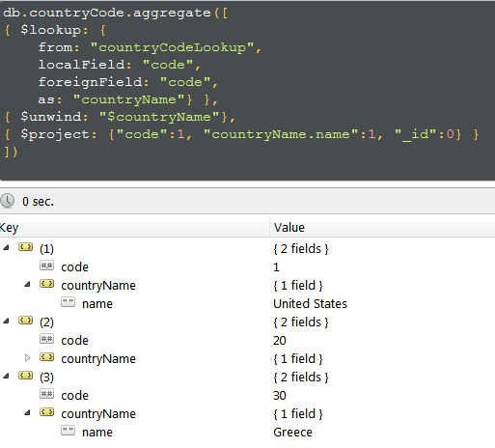Select the United States value cell
Image resolution: width=495 pixels, height=448 pixels.
[x=310, y=303]
